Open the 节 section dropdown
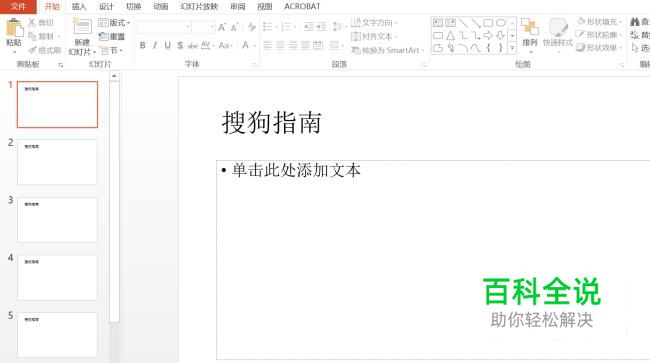The height and width of the screenshot is (363, 650). tap(112, 50)
